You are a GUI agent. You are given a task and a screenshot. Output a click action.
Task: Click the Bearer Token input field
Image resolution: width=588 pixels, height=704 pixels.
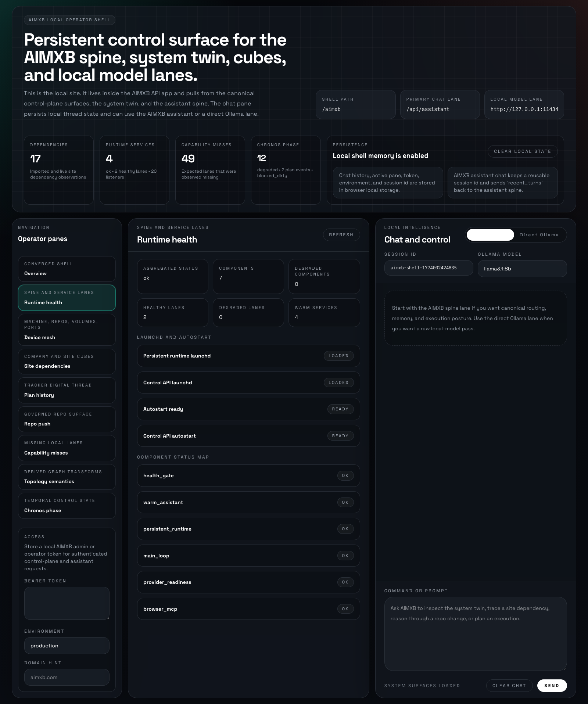coord(67,603)
